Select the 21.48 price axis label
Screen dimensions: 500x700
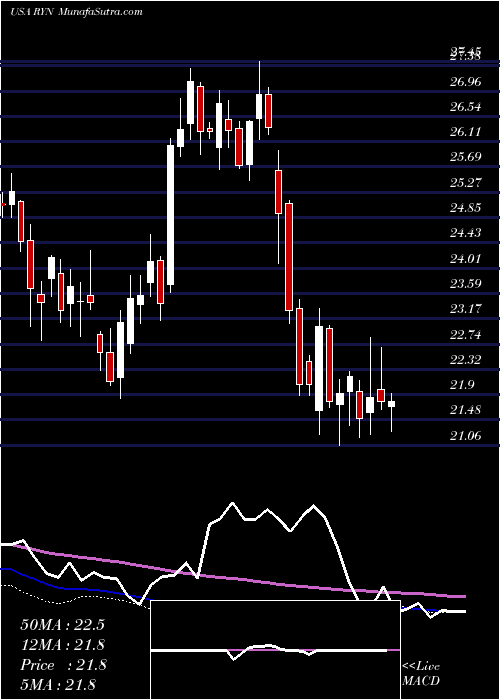click(465, 410)
